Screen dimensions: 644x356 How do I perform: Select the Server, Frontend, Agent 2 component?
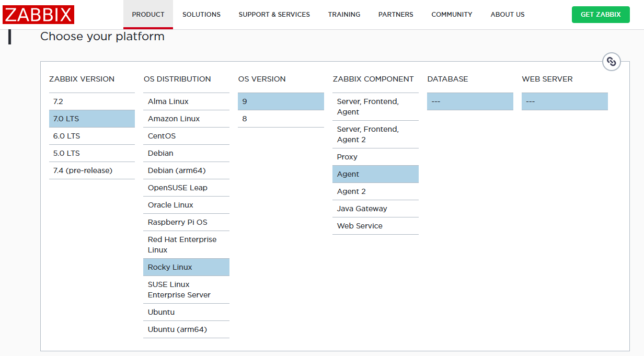376,134
